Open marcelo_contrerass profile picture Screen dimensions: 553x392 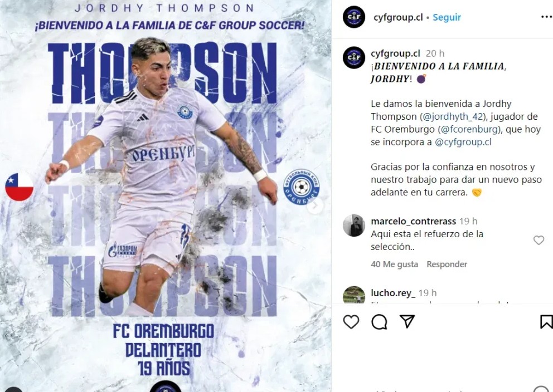(354, 226)
